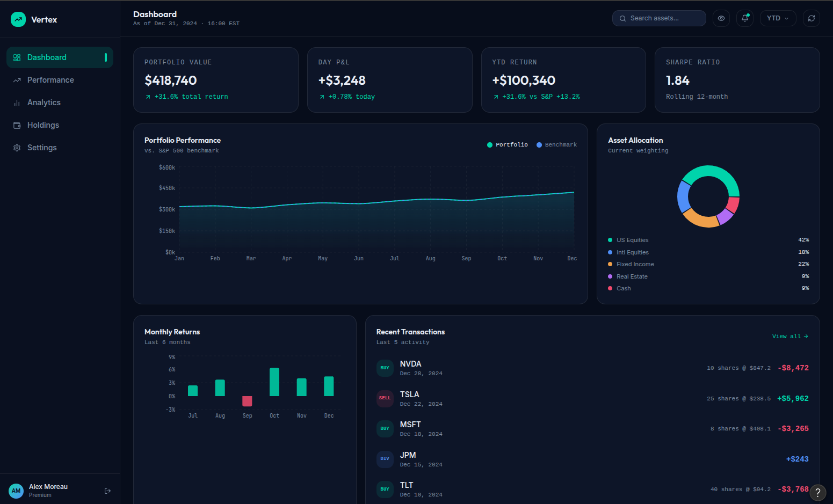Click the -$3,265 amount

pyautogui.click(x=793, y=428)
